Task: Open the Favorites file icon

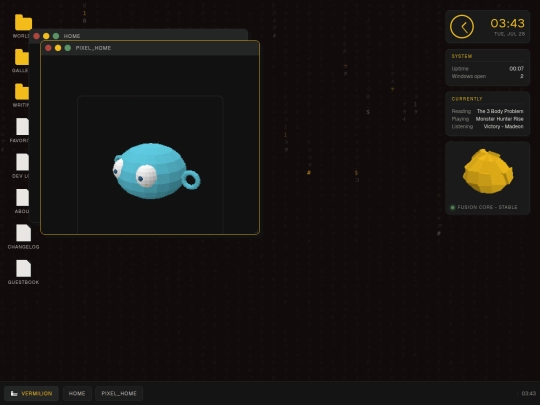Action: 22,127
